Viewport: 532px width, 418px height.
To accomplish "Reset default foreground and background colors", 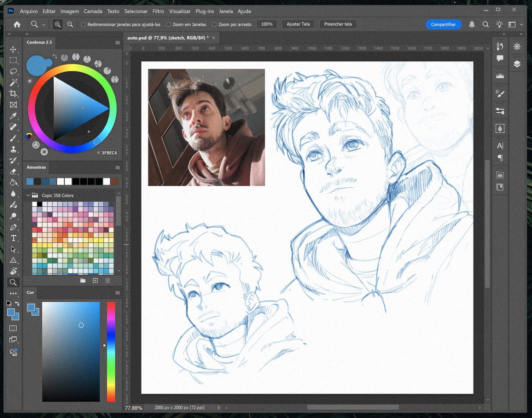I will point(9,304).
